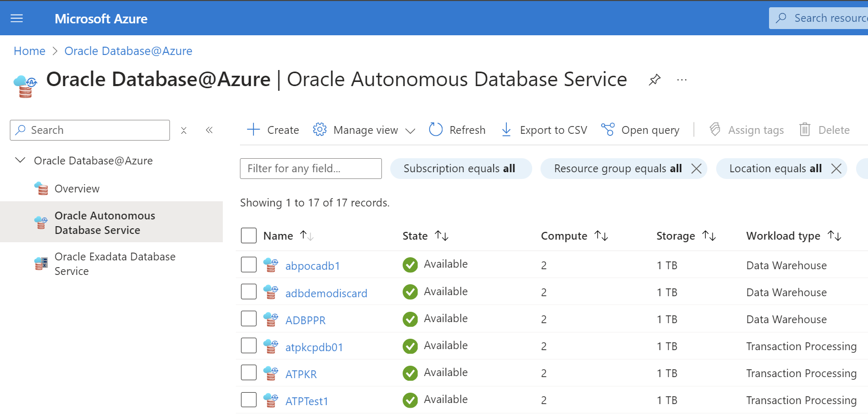Focus the Filter for any field box
The image size is (868, 416).
pos(310,169)
